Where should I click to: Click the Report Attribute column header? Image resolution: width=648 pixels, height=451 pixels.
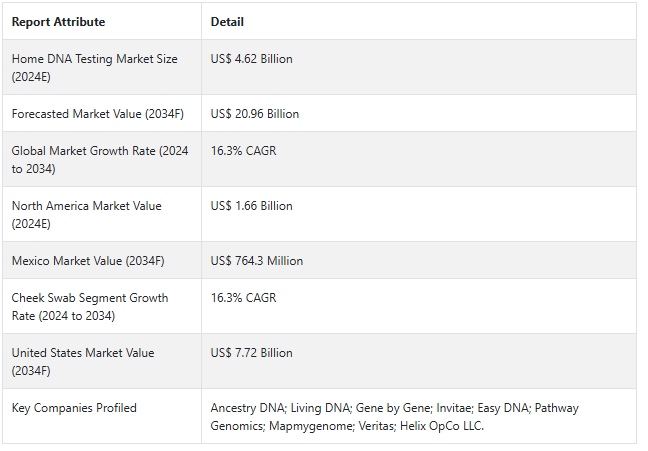pos(58,22)
